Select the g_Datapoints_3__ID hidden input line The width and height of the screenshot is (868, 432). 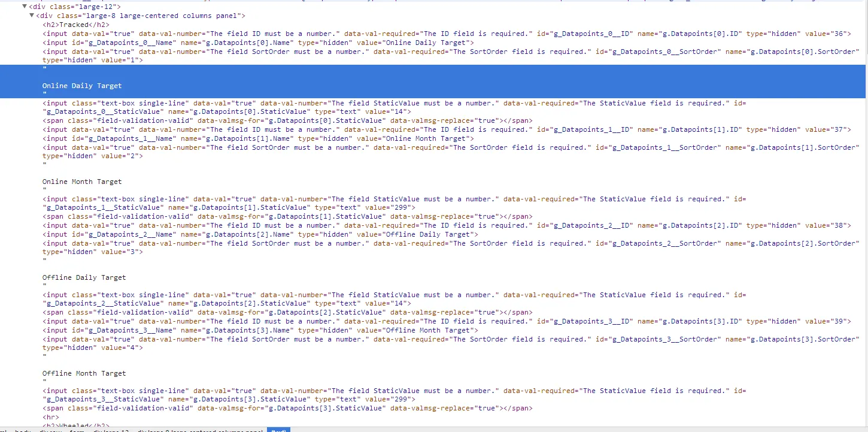(447, 321)
